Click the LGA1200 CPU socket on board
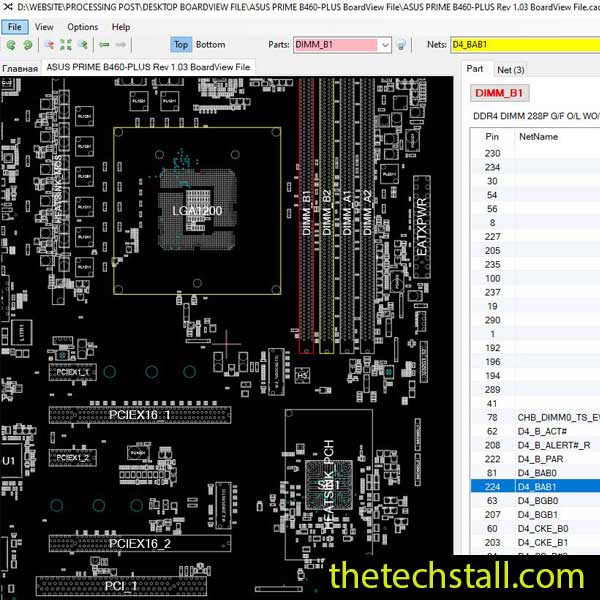 196,211
